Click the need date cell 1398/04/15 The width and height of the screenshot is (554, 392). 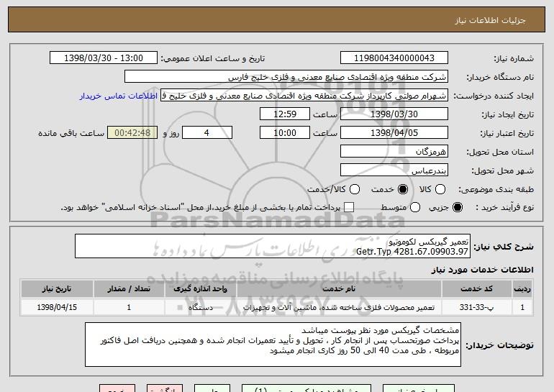click(x=57, y=308)
